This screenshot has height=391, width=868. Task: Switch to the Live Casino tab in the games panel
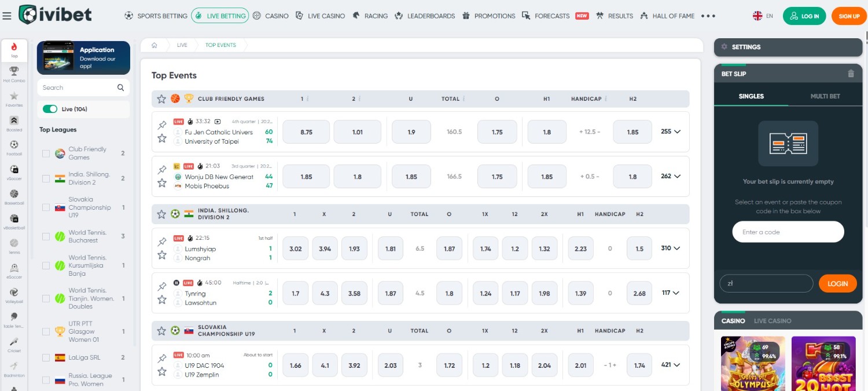[x=773, y=321]
